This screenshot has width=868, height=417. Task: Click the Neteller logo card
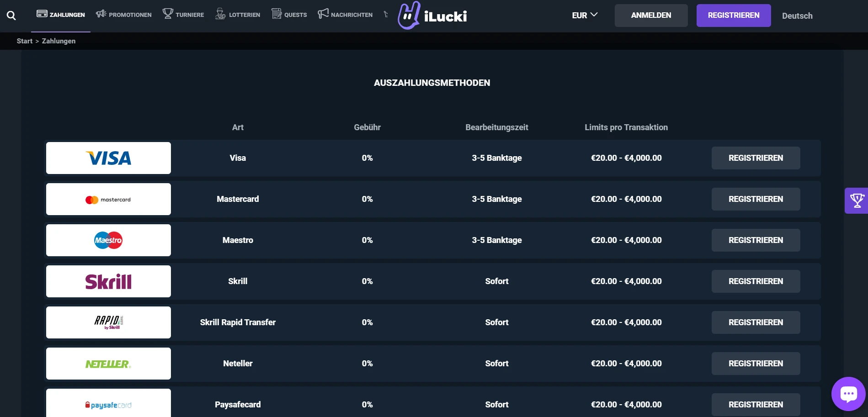coord(108,364)
